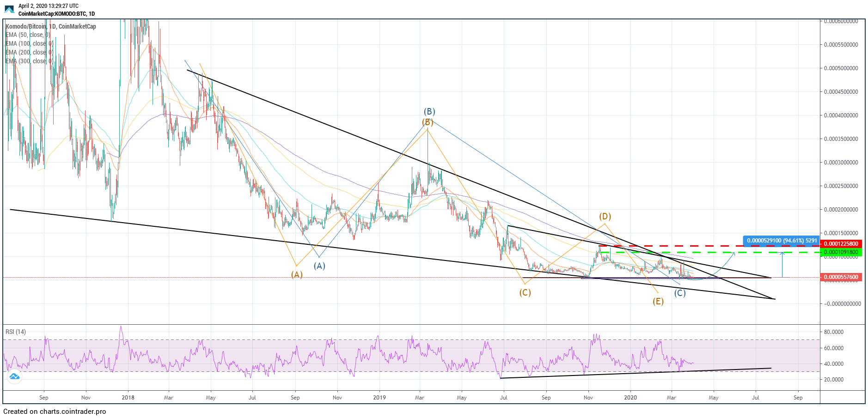868x418 pixels.
Task: Open the RSI (14) indicator label
Action: pyautogui.click(x=16, y=332)
